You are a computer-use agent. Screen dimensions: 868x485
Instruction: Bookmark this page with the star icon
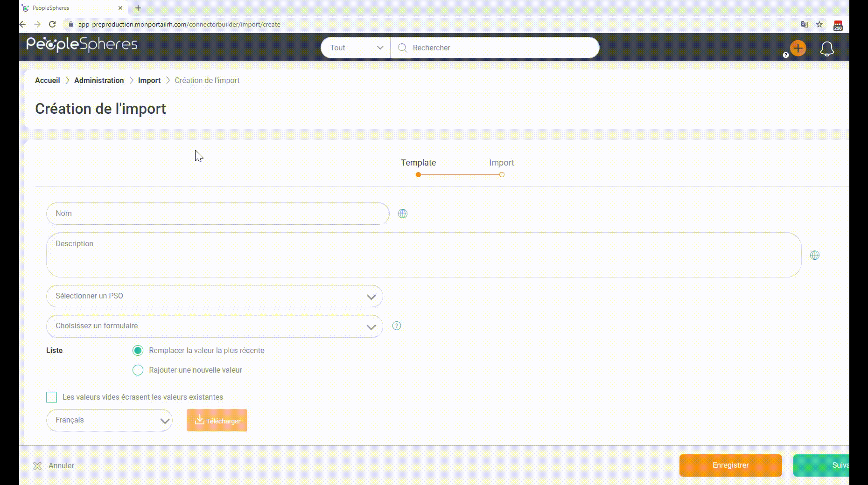(819, 24)
